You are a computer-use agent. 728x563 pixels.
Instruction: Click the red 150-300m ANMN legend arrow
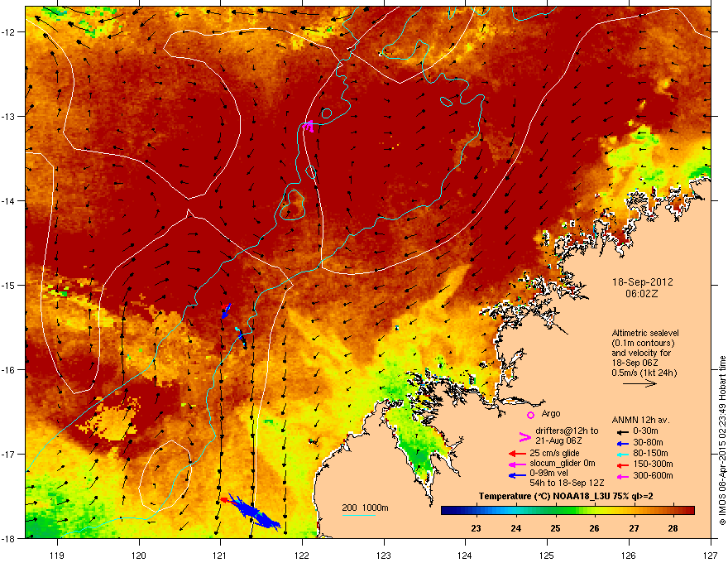[x=622, y=464]
